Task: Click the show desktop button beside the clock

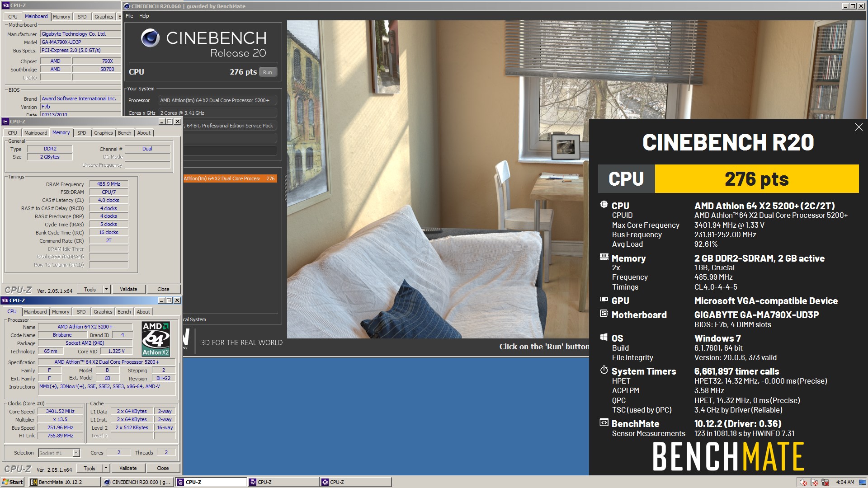Action: coord(863,482)
